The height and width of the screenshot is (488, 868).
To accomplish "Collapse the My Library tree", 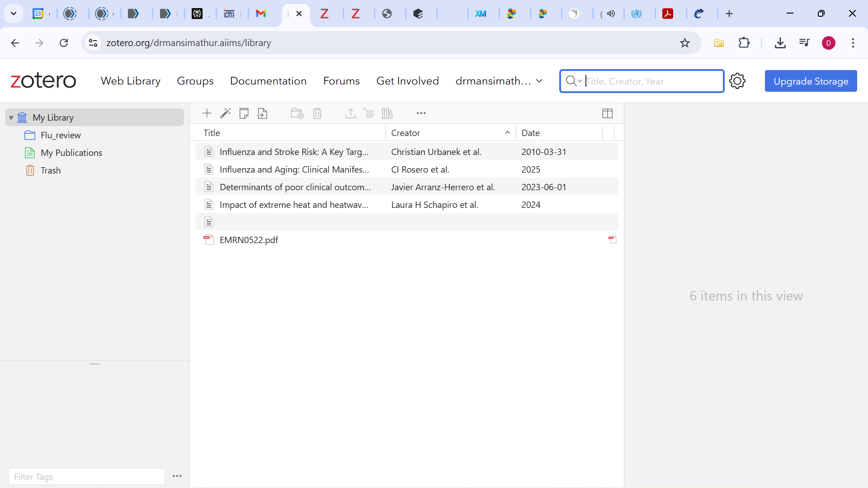I will 11,118.
